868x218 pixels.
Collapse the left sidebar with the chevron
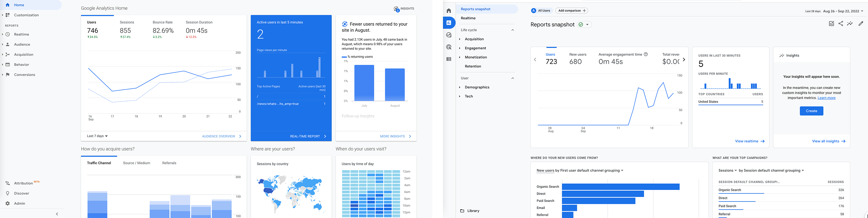pyautogui.click(x=57, y=214)
